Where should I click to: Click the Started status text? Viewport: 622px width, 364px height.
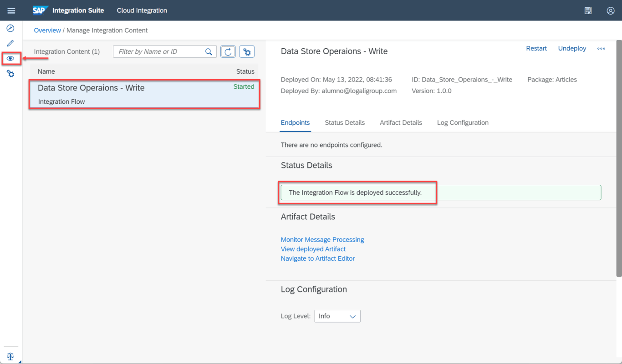click(244, 86)
